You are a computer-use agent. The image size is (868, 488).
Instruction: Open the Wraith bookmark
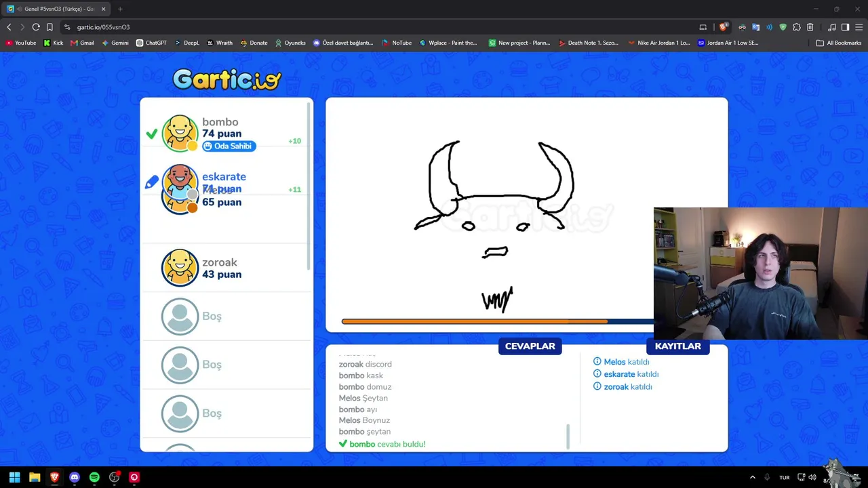(219, 43)
